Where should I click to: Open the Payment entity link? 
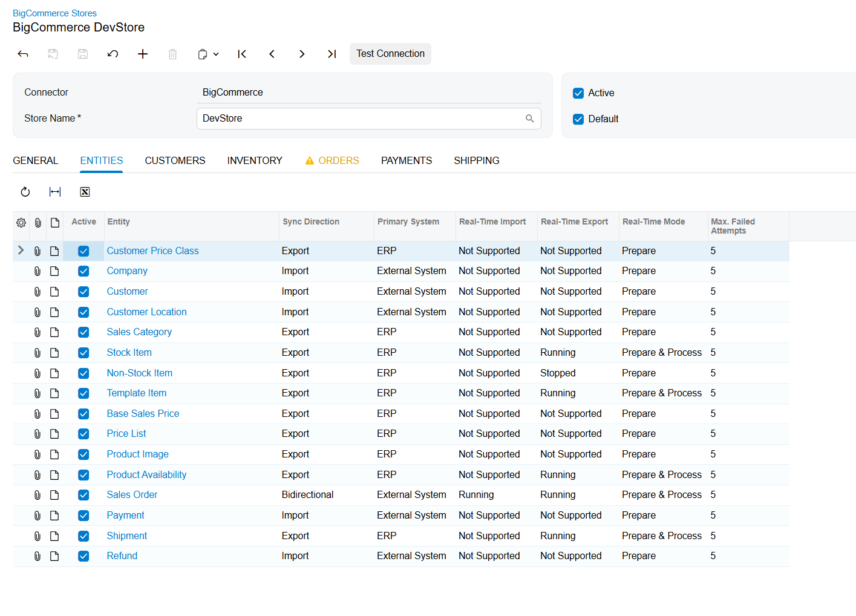[x=125, y=515]
